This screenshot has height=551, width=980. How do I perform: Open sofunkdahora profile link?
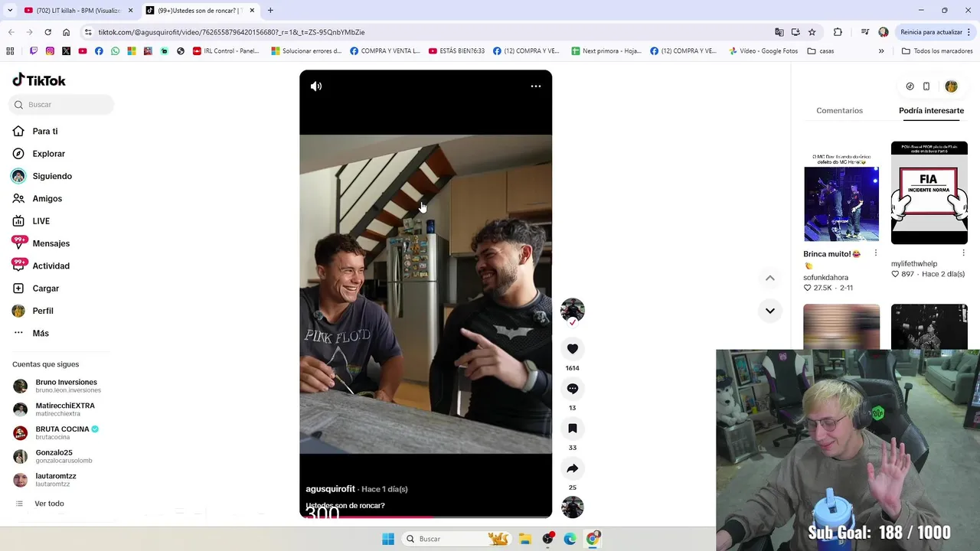click(825, 278)
